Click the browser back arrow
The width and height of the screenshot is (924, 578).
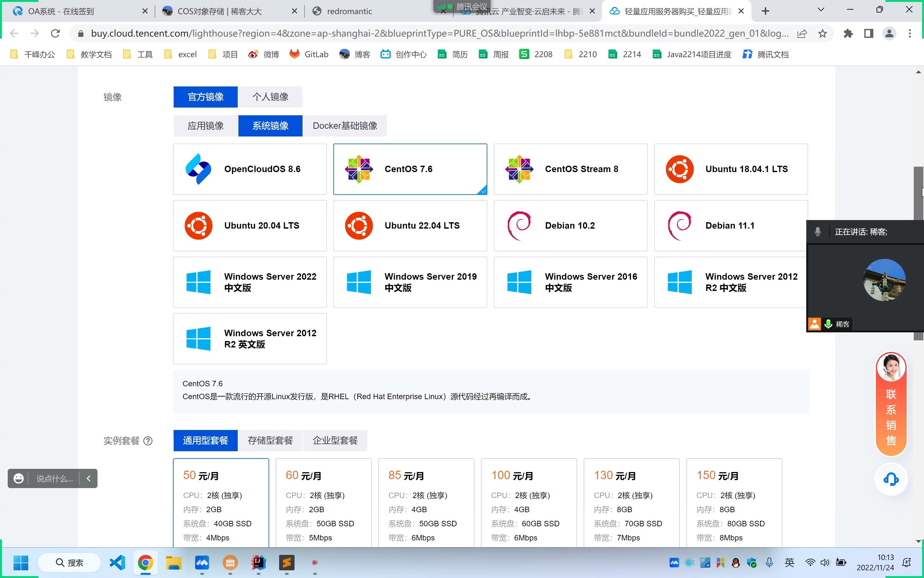[14, 34]
